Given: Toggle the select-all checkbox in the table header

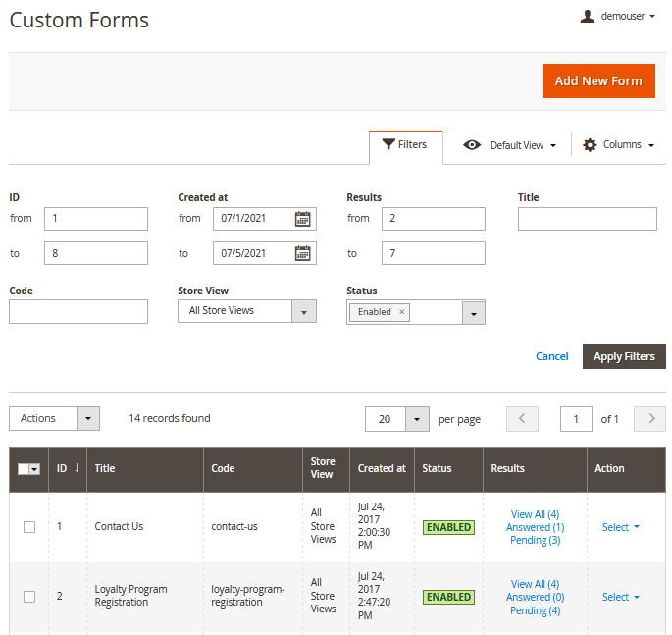Looking at the screenshot, I should click(25, 469).
